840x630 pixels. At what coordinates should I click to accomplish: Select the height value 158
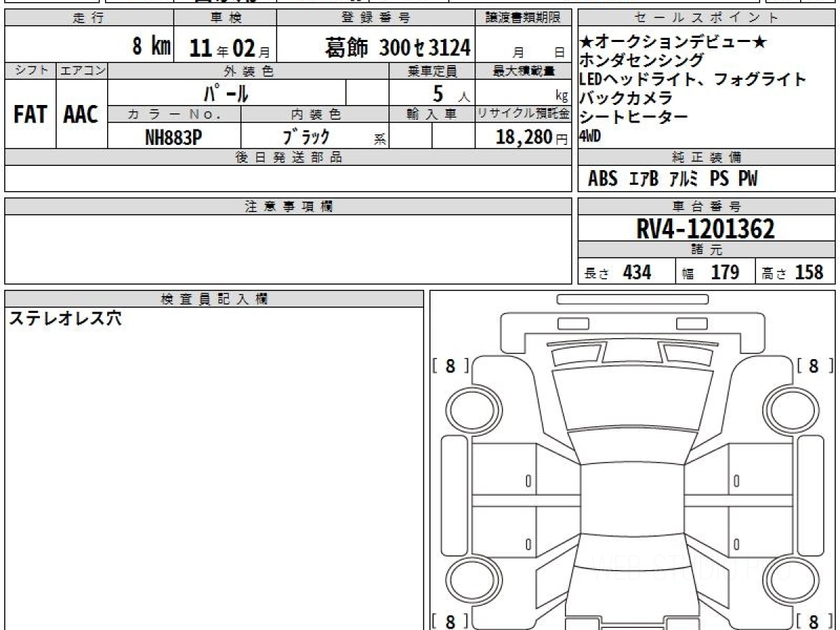(809, 272)
